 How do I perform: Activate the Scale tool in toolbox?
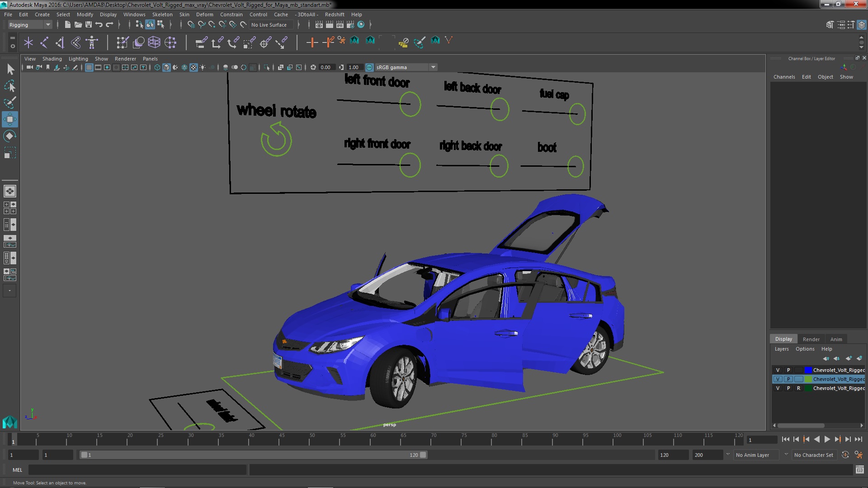(10, 153)
